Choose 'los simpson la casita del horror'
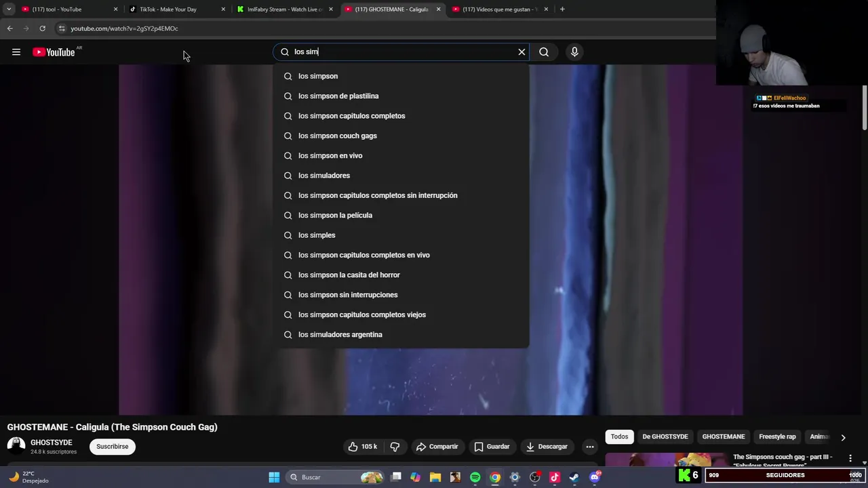 401,274
